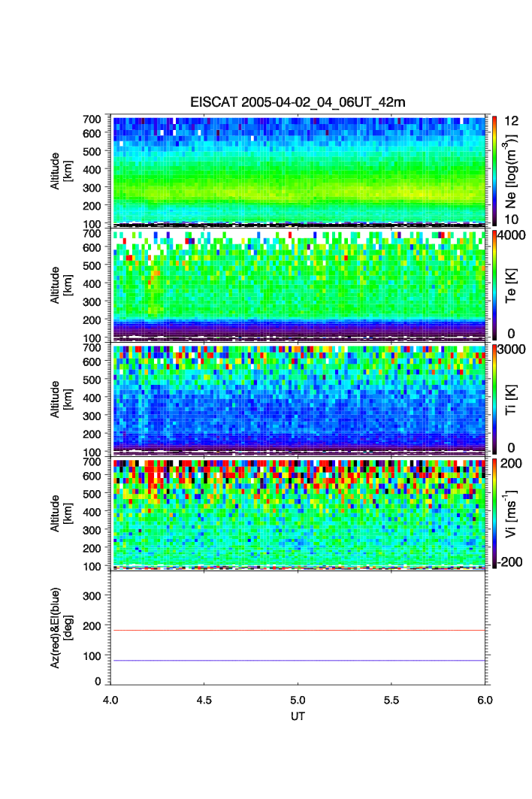This screenshot has height=799, width=532.
Task: Click the 300 tick on the azimuth axis
Action: point(94,596)
